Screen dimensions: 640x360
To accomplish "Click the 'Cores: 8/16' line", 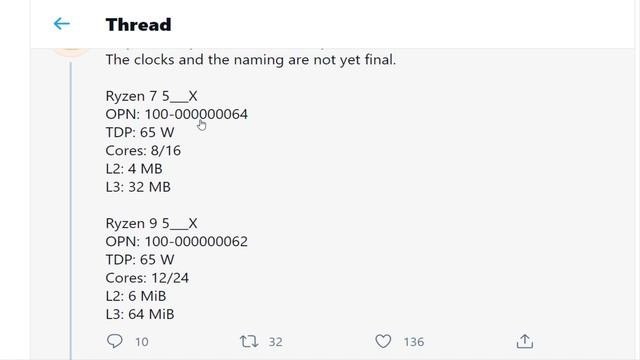I will tap(143, 151).
